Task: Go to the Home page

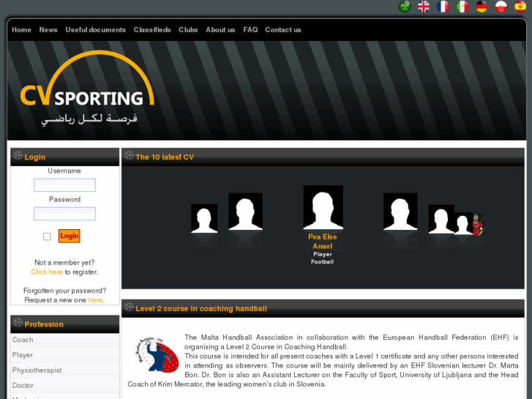Action: point(21,30)
